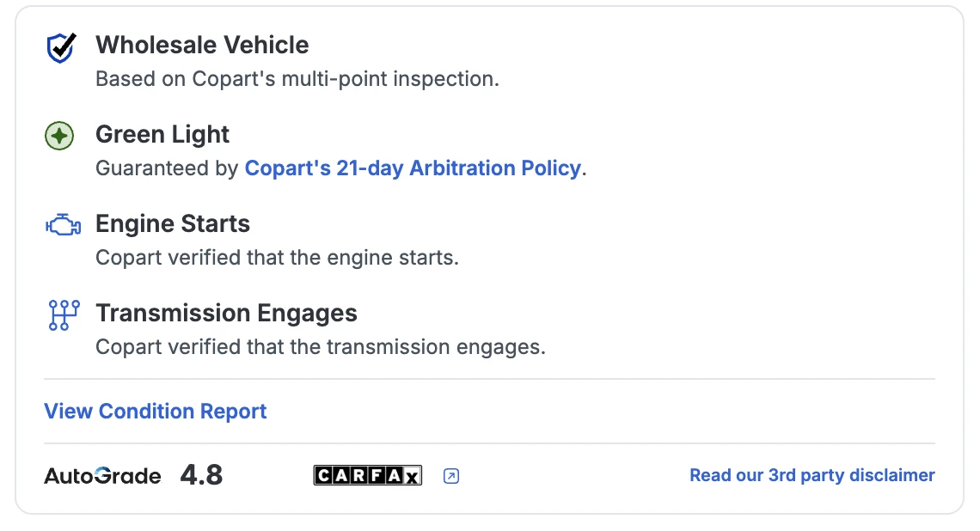Click the Wholesale Vehicle heading
This screenshot has height=531, width=980.
[x=202, y=45]
